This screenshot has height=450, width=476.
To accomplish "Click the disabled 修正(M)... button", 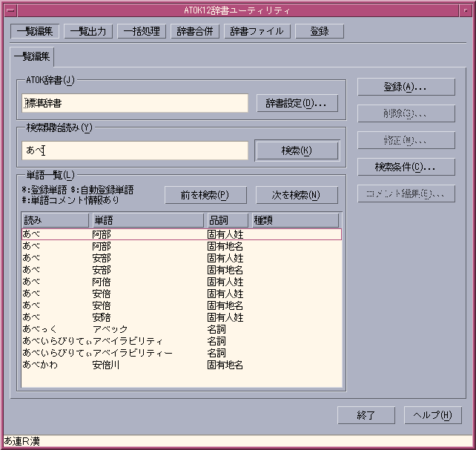I will [x=406, y=140].
